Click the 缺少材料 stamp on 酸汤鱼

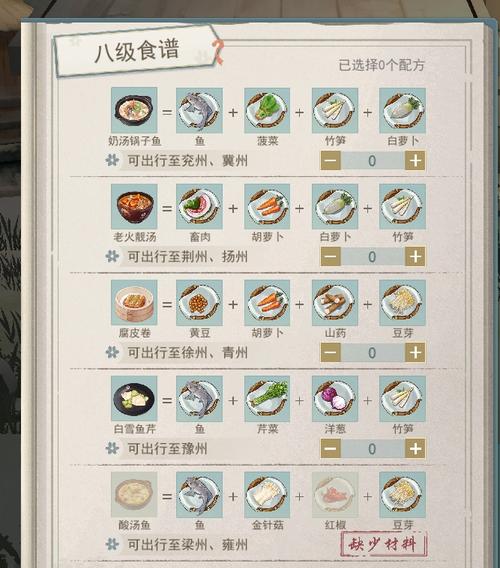pyautogui.click(x=384, y=544)
